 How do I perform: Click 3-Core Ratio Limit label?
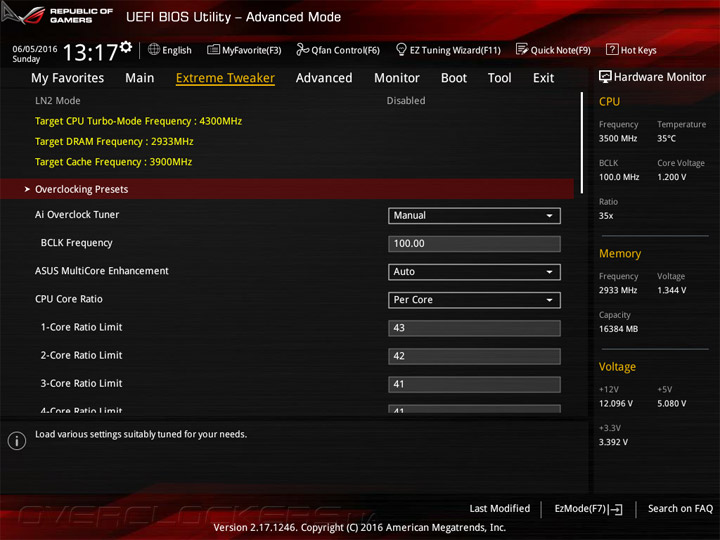(x=81, y=383)
